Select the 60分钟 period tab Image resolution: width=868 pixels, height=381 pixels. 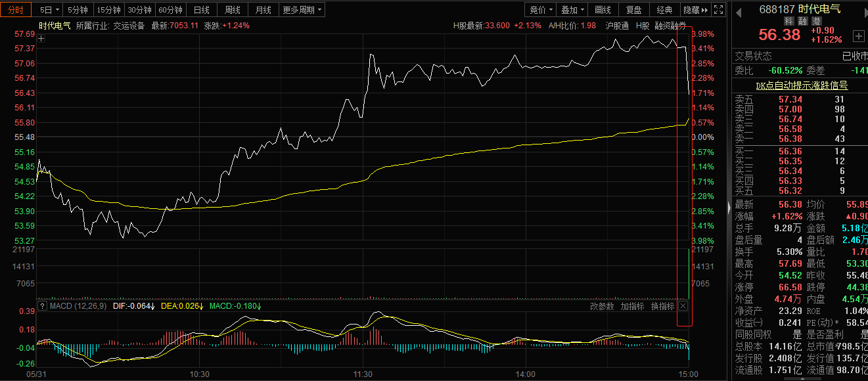point(170,10)
